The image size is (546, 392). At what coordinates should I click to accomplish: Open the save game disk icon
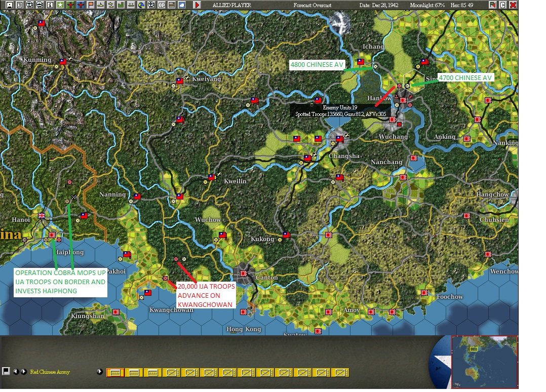(x=10, y=5)
